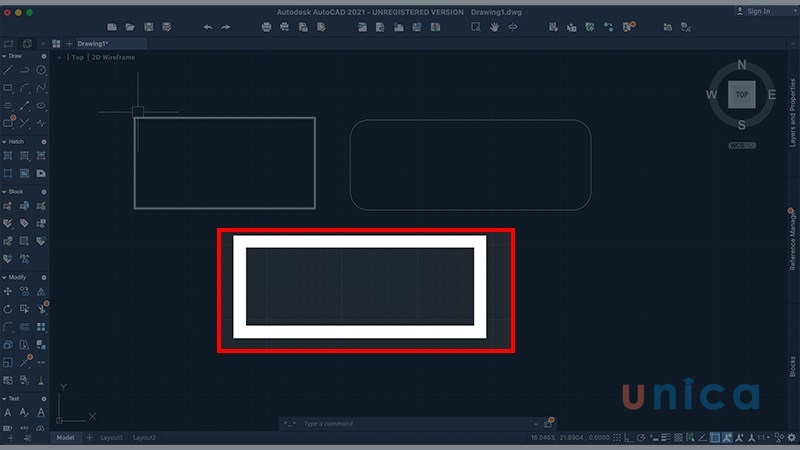
Task: Select the Circle tool in Draw panel
Action: 41,70
